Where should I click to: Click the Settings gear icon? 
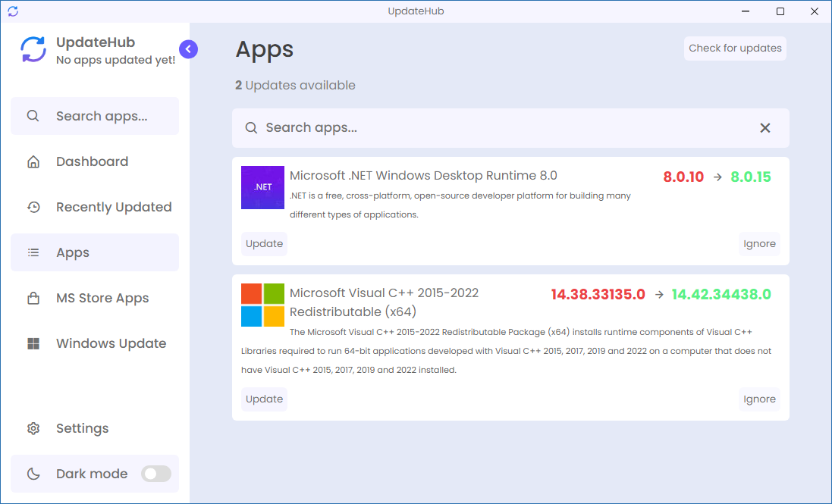tap(33, 428)
